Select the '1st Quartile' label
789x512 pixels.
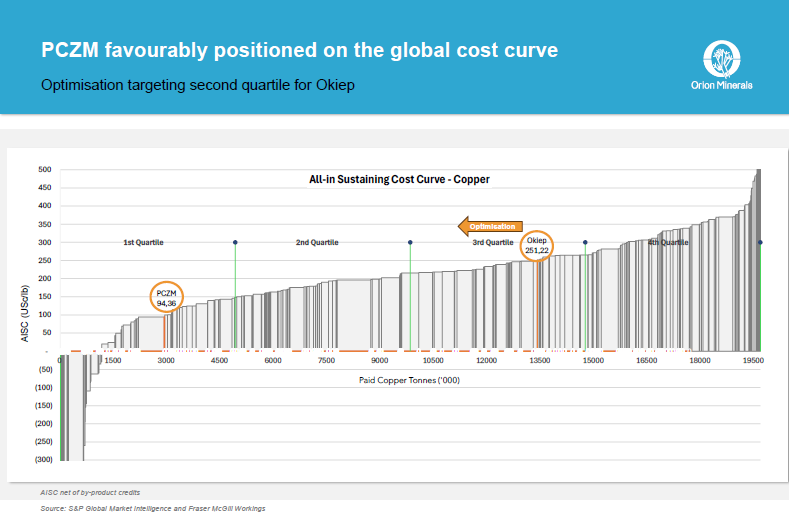point(143,242)
